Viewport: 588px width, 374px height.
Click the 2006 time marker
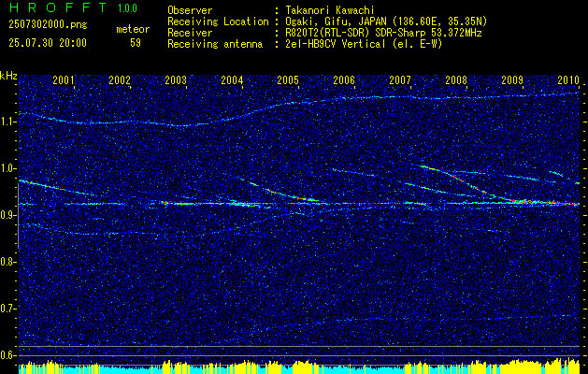(344, 79)
